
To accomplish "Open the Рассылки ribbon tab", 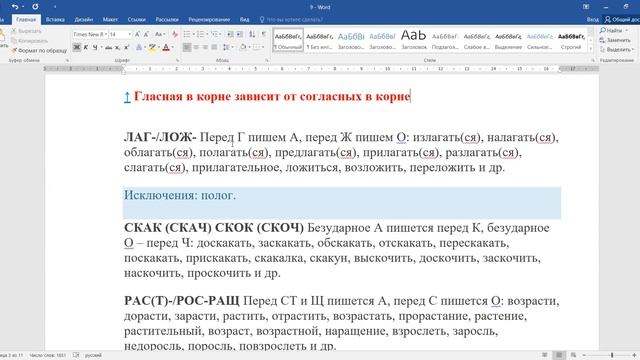I will [x=167, y=19].
